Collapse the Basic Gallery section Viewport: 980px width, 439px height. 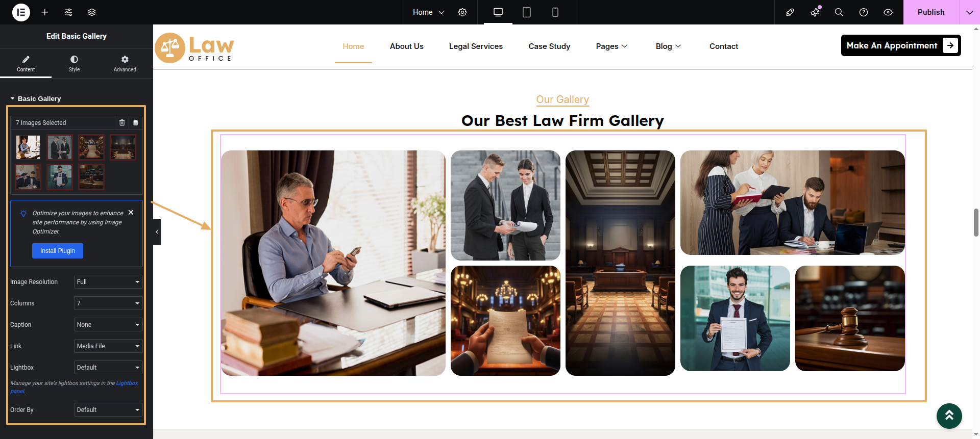point(36,99)
